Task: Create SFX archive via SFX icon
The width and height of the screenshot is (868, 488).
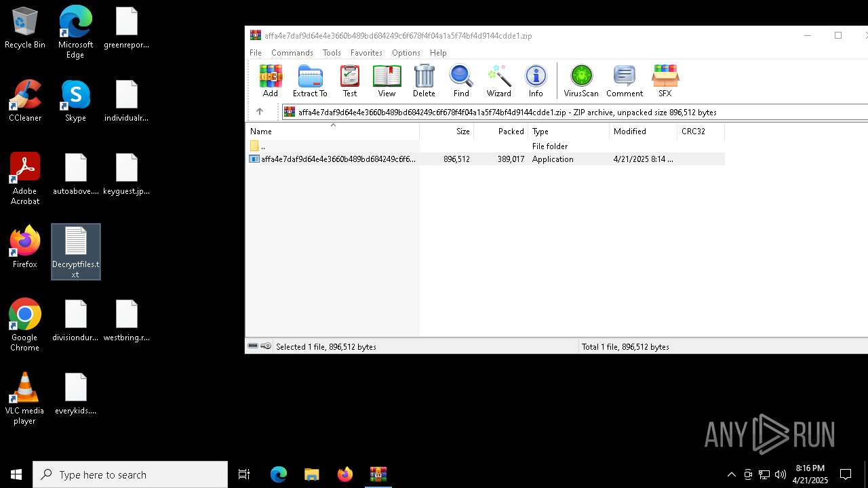Action: click(x=665, y=81)
